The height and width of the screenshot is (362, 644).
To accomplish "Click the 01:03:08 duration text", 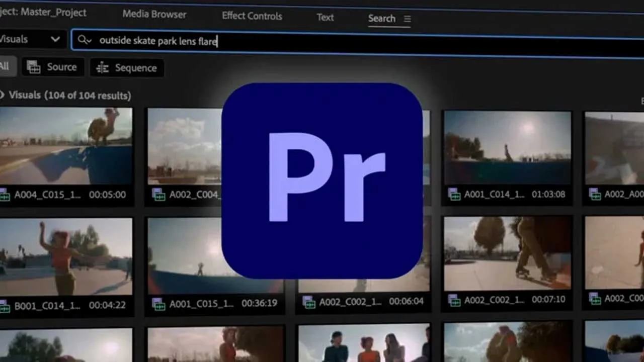I will (x=548, y=195).
